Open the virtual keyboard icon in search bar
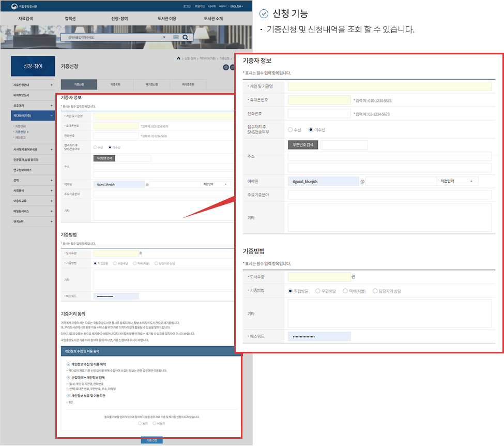Image resolution: width=504 pixels, height=446 pixels. 176,37
